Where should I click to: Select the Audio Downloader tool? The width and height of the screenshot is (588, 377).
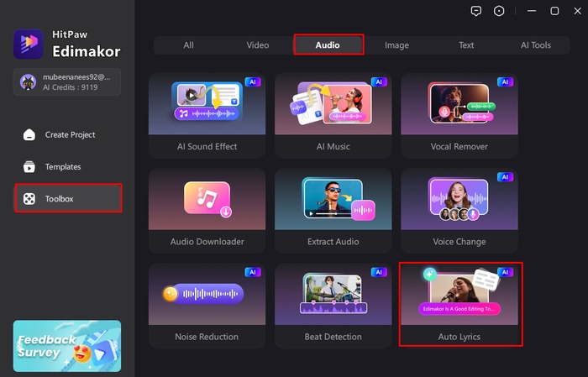point(207,211)
